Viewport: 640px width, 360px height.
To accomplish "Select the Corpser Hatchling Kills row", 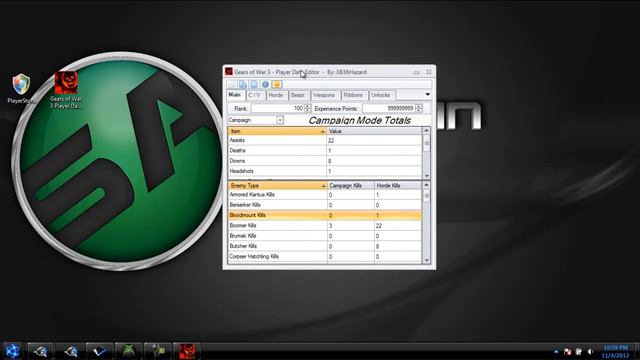I will click(x=325, y=256).
